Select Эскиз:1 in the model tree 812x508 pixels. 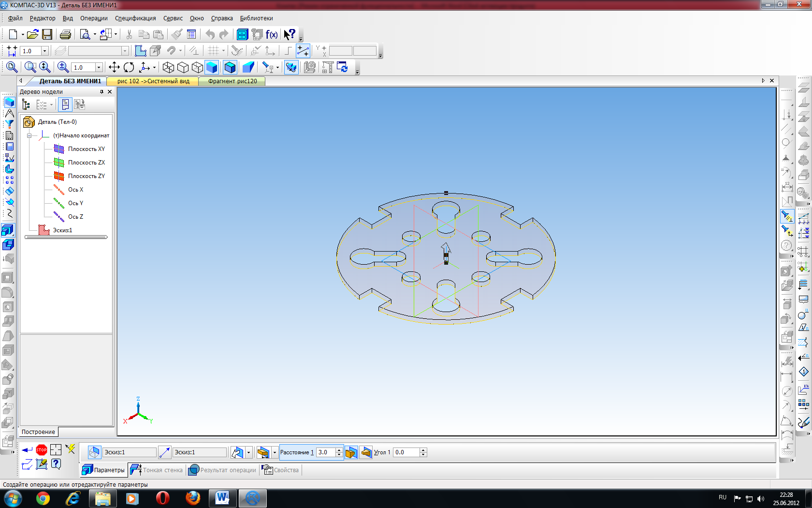point(62,230)
